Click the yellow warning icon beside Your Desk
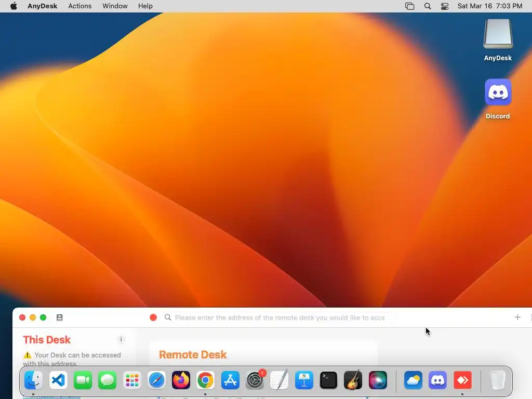Screen dimensions: 532x399 click(x=28, y=355)
